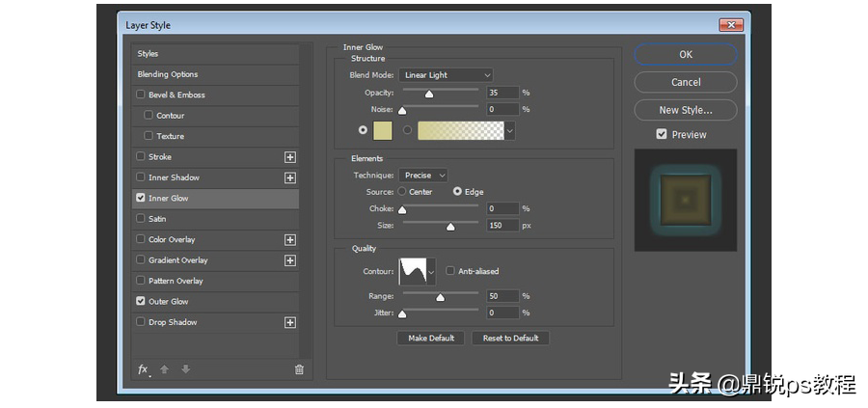Screen dimensions: 868x408
Task: Click the Reset to Default button
Action: (x=510, y=338)
